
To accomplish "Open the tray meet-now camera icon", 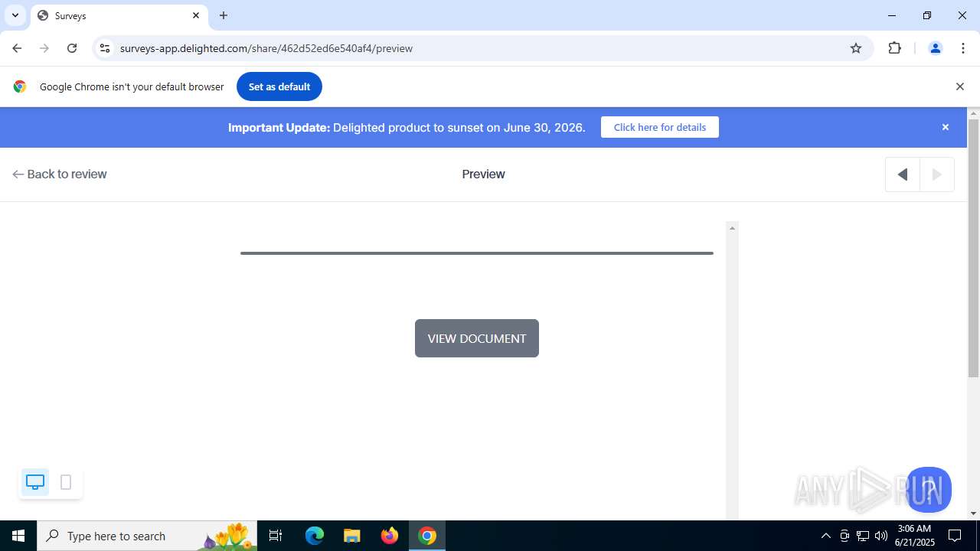I will pyautogui.click(x=844, y=536).
